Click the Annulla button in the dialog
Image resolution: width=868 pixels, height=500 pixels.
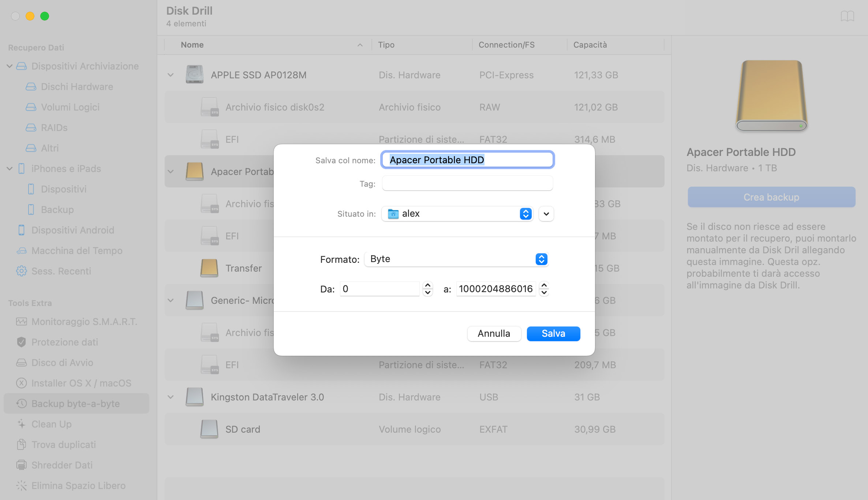coord(494,333)
